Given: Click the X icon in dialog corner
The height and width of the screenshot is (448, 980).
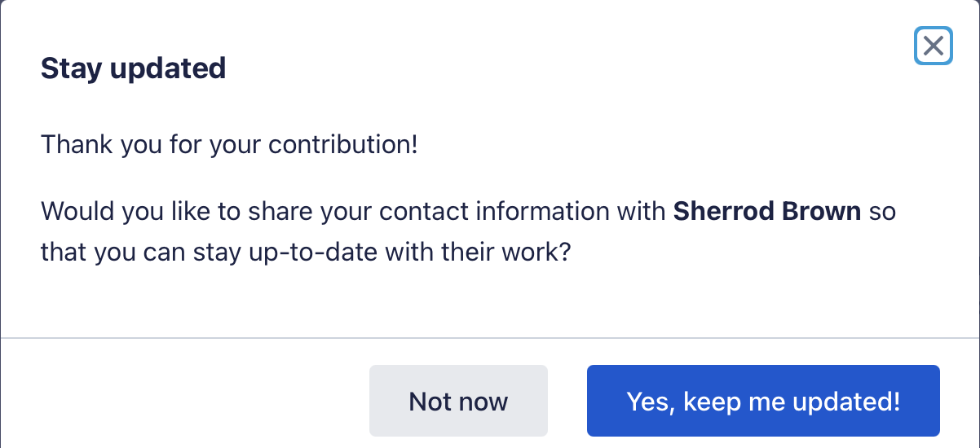Looking at the screenshot, I should pyautogui.click(x=933, y=46).
